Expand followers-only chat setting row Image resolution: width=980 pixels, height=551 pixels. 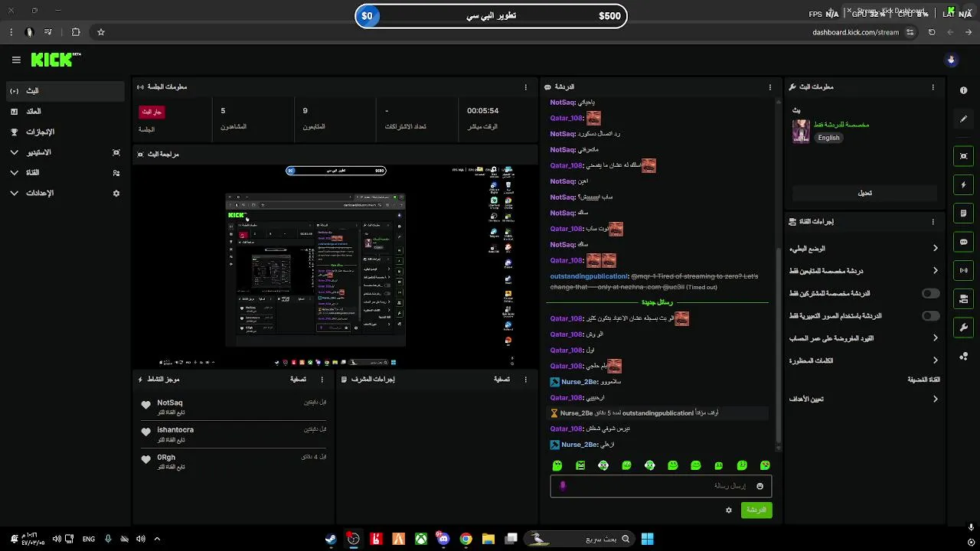point(864,271)
